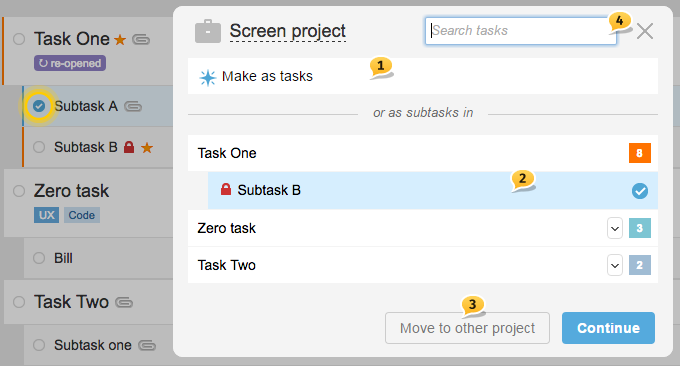Viewport: 680px width, 366px height.
Task: Click the paperclip attachment icon on Task One
Action: [x=141, y=40]
